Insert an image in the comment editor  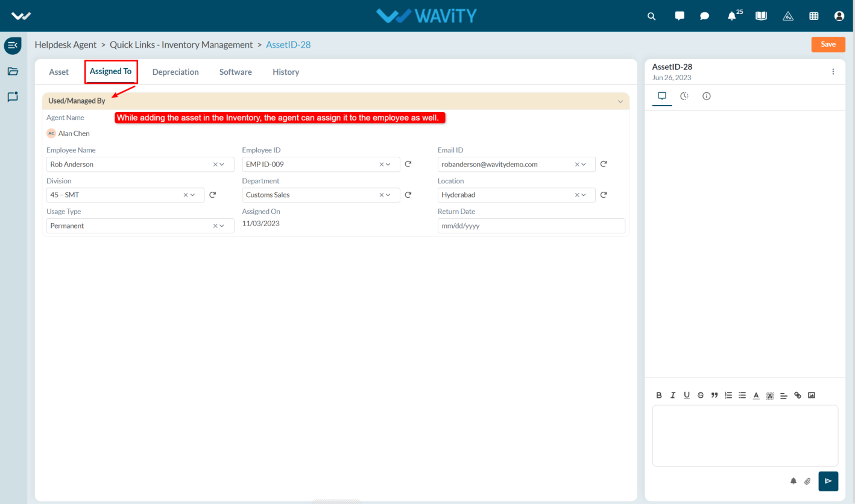click(x=812, y=395)
